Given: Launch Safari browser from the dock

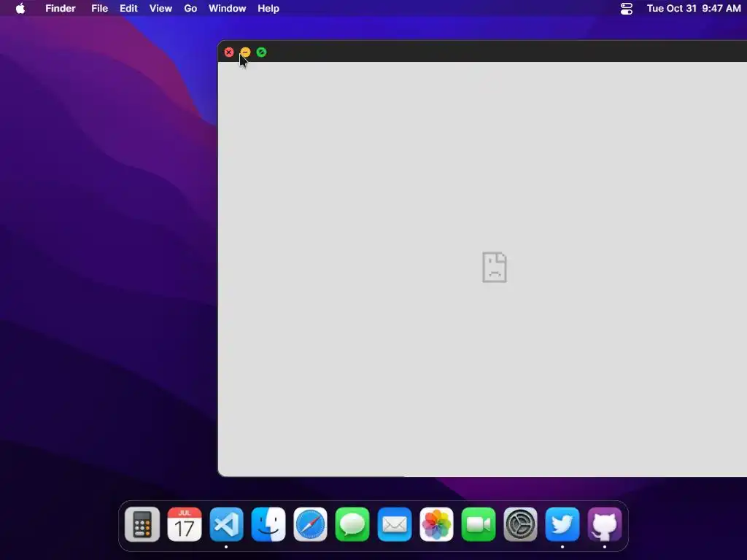Looking at the screenshot, I should click(310, 524).
